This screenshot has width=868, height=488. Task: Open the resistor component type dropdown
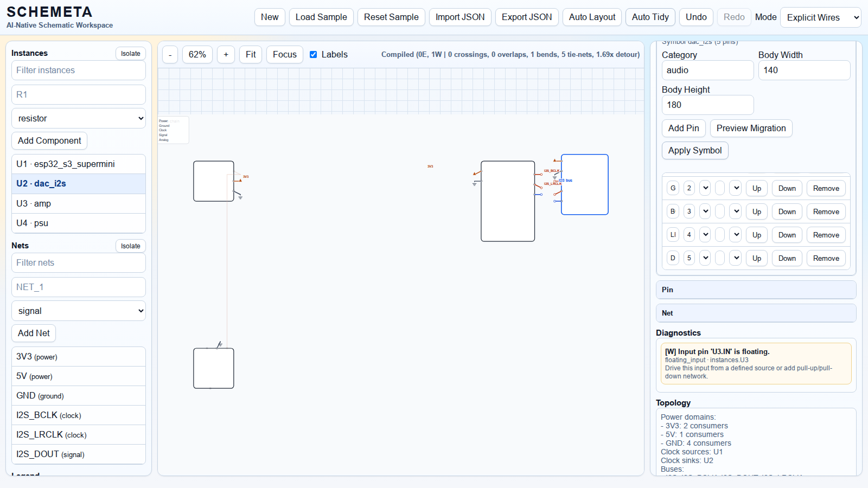tap(79, 118)
